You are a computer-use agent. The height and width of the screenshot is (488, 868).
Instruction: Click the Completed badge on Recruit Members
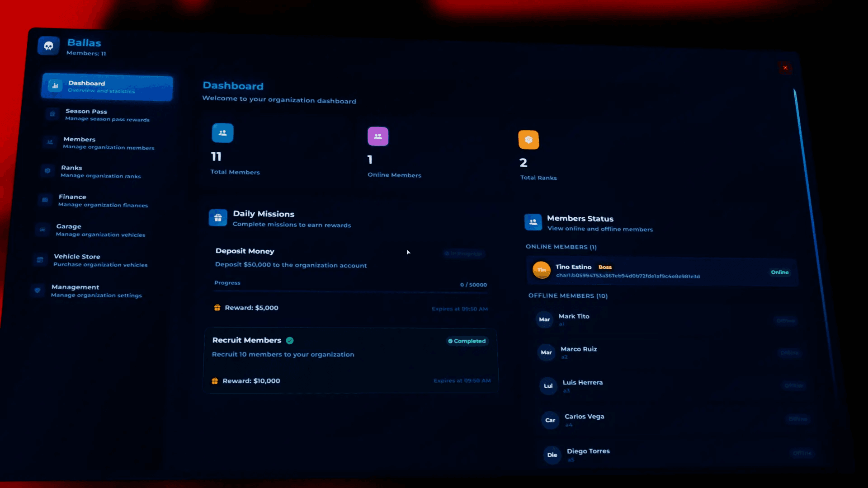[x=467, y=341]
